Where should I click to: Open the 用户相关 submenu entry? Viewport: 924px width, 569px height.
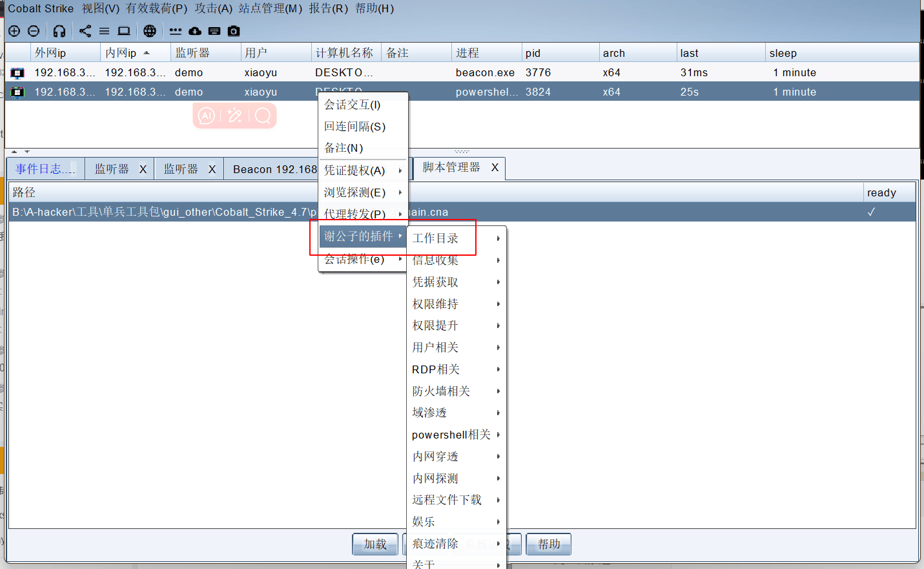457,347
